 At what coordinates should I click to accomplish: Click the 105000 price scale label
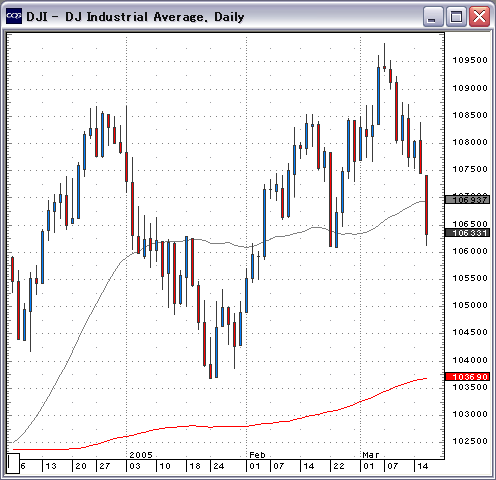point(470,305)
